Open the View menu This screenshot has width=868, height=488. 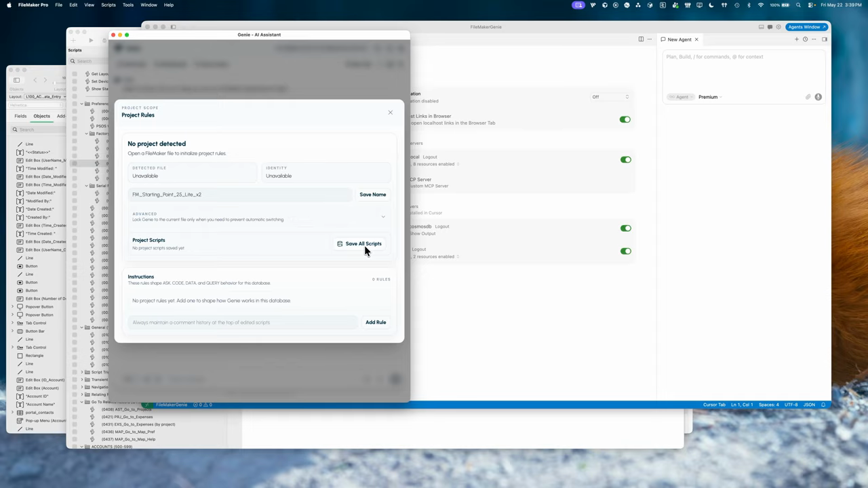point(89,5)
